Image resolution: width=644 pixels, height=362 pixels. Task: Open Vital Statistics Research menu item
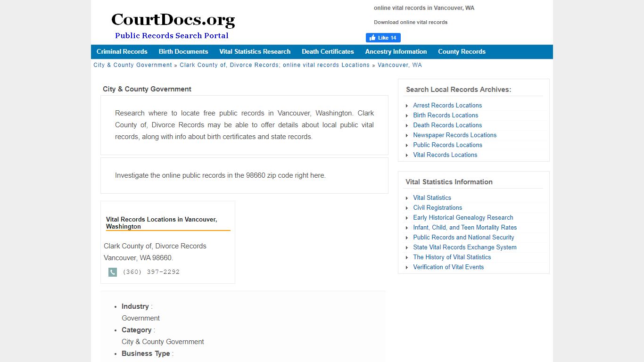point(255,52)
